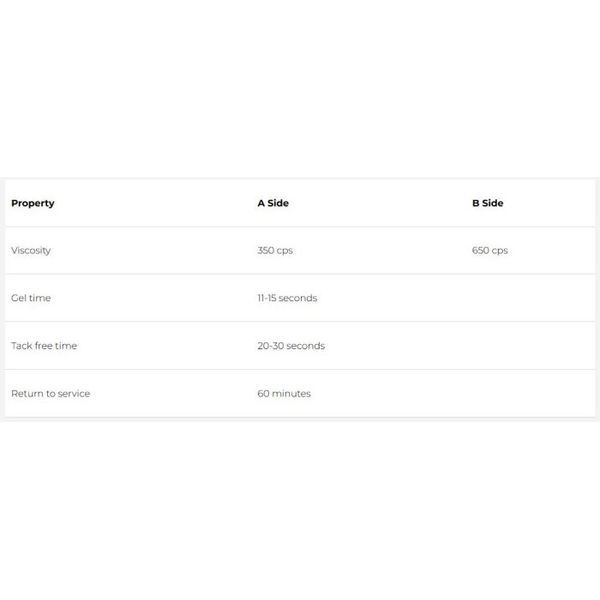Image resolution: width=600 pixels, height=600 pixels.
Task: Select the 60 minutes value
Action: 284,394
